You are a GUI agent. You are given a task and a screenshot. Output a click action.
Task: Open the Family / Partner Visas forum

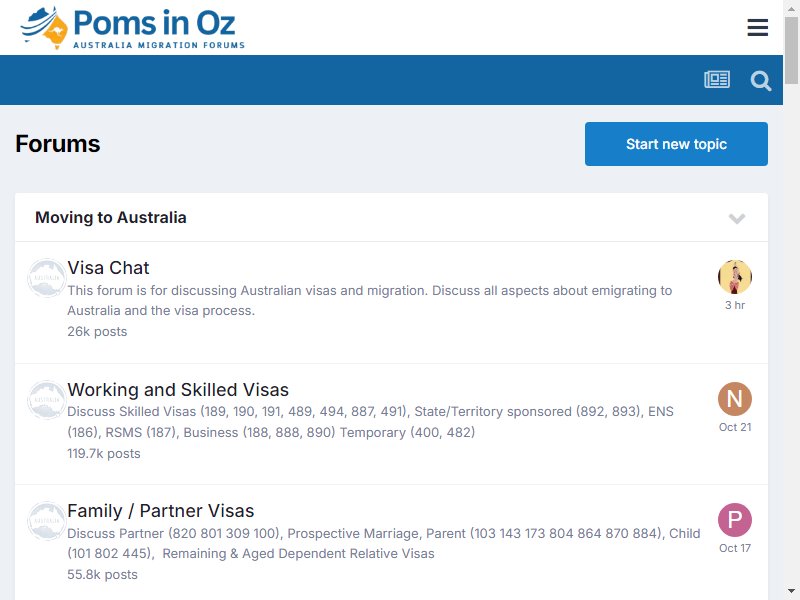161,511
